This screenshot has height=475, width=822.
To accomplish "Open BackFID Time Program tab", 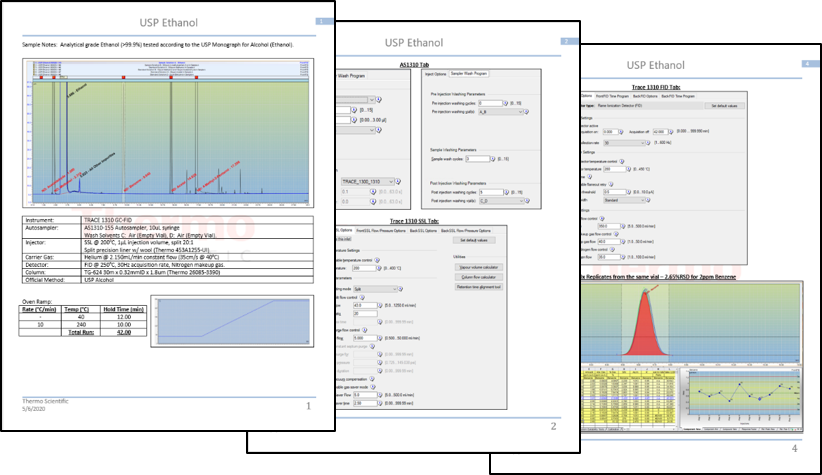I will pyautogui.click(x=678, y=96).
